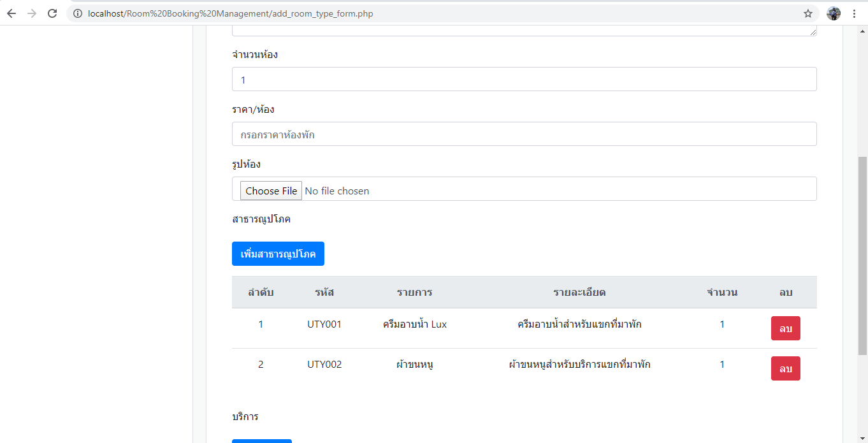Click the textarea resize corner handle
868x443 pixels.
[x=813, y=32]
